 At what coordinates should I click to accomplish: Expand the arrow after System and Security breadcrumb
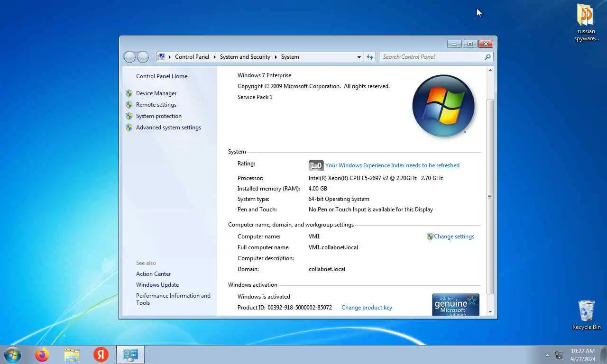(276, 57)
